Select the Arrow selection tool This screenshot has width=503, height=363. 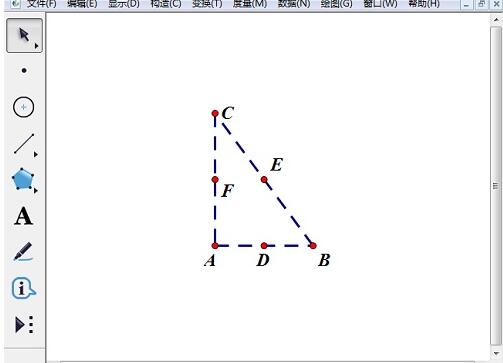tap(24, 35)
